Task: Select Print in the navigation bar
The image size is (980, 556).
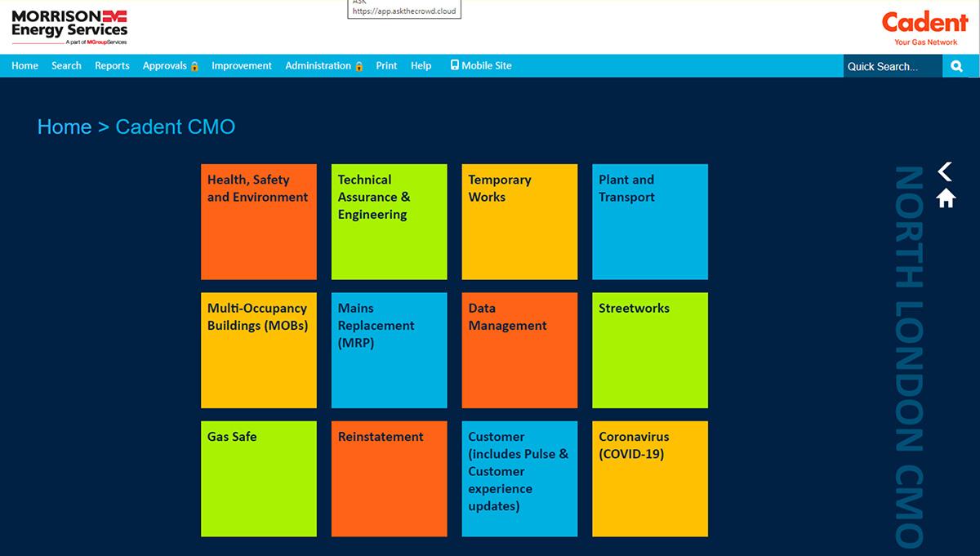Action: (x=386, y=66)
